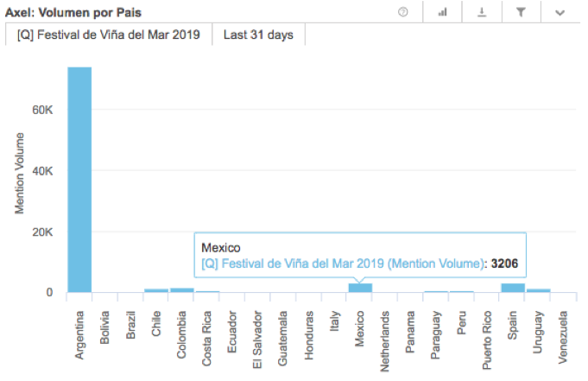Click the Chile bar in chart
This screenshot has height=381, width=588.
[156, 291]
